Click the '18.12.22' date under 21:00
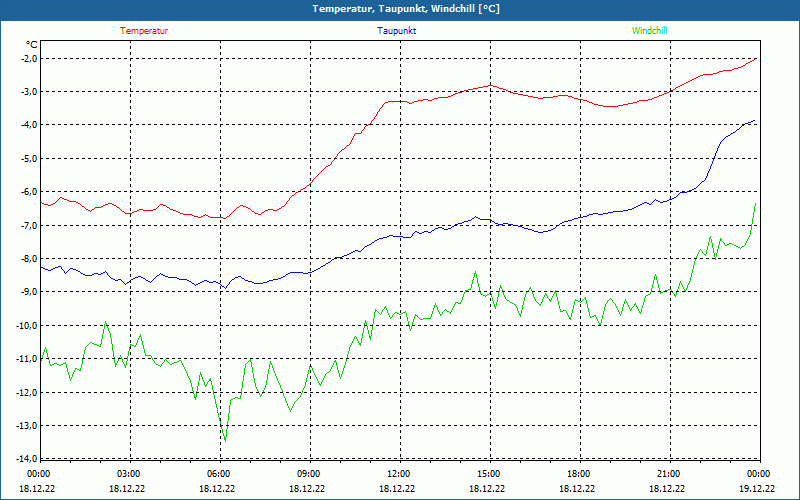The height and width of the screenshot is (500, 800). coord(667,488)
